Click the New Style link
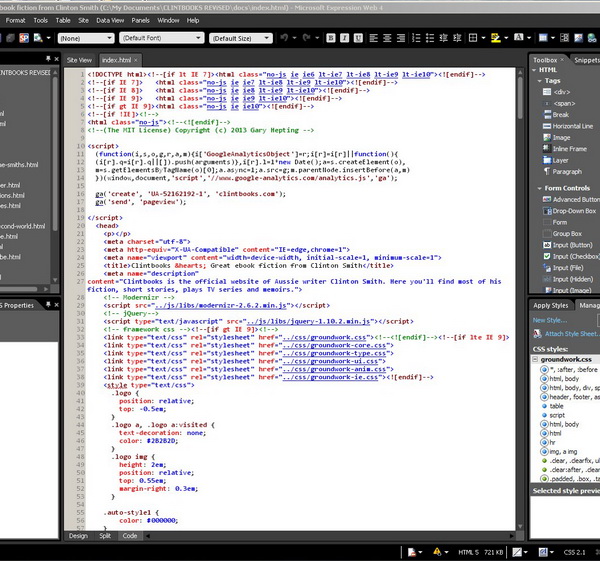The image size is (600, 561). coord(550,320)
